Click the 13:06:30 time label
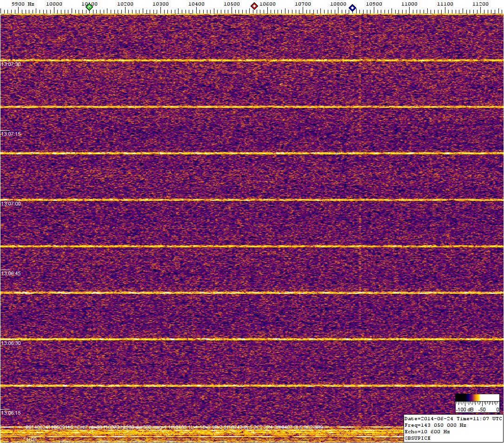Screen dimensions: 504x443 click(11, 343)
